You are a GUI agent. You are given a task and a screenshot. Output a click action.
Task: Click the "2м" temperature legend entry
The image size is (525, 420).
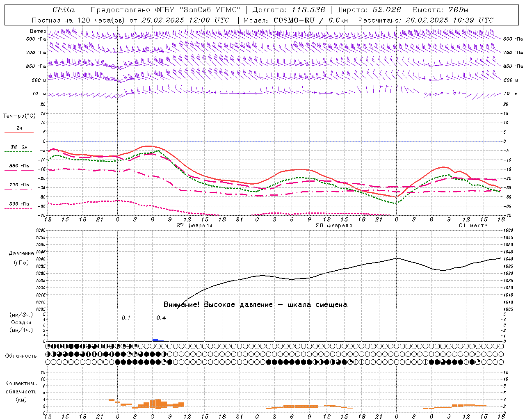(x=19, y=128)
